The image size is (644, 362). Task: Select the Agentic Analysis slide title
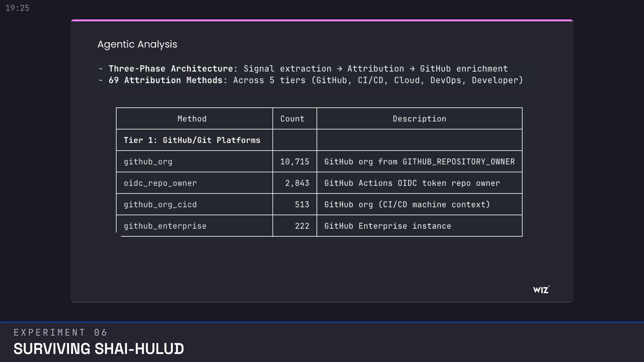point(137,44)
